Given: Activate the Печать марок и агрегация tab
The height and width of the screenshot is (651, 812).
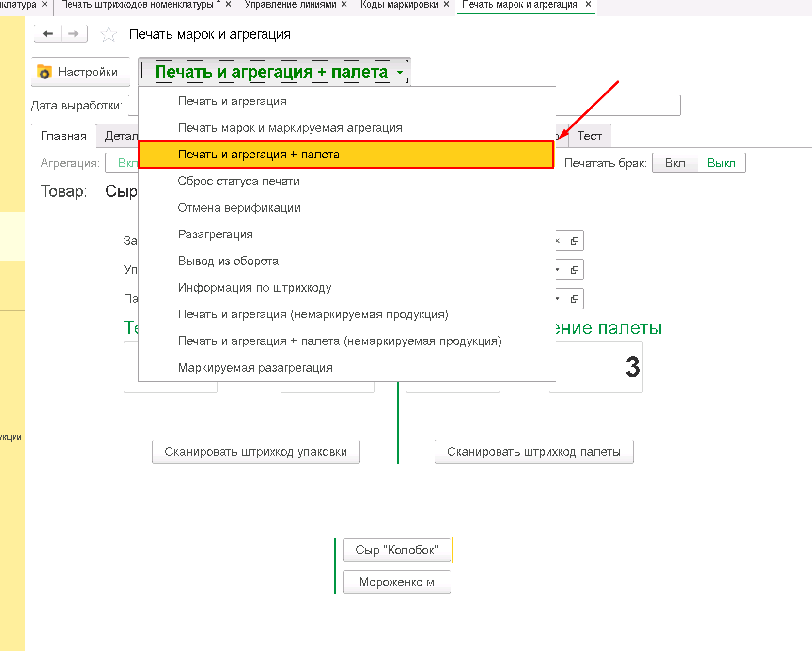Looking at the screenshot, I should pos(520,5).
